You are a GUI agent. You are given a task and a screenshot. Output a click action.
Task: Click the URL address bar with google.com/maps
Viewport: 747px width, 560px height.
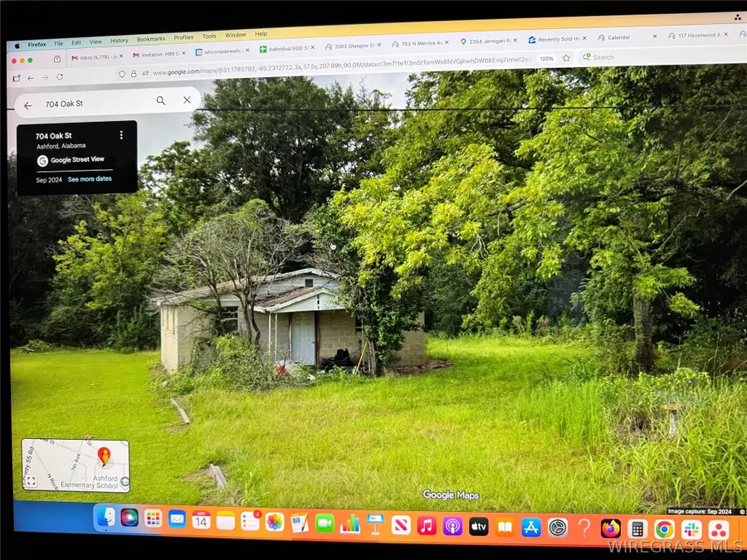pos(340,66)
